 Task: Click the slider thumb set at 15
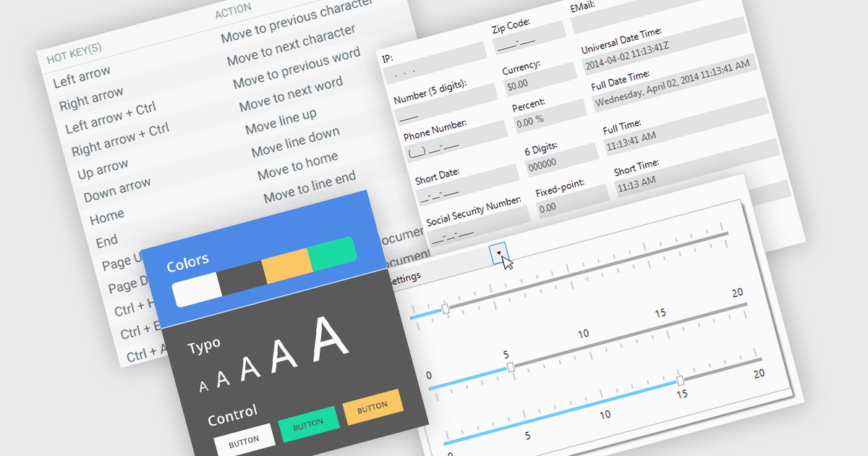[x=680, y=381]
